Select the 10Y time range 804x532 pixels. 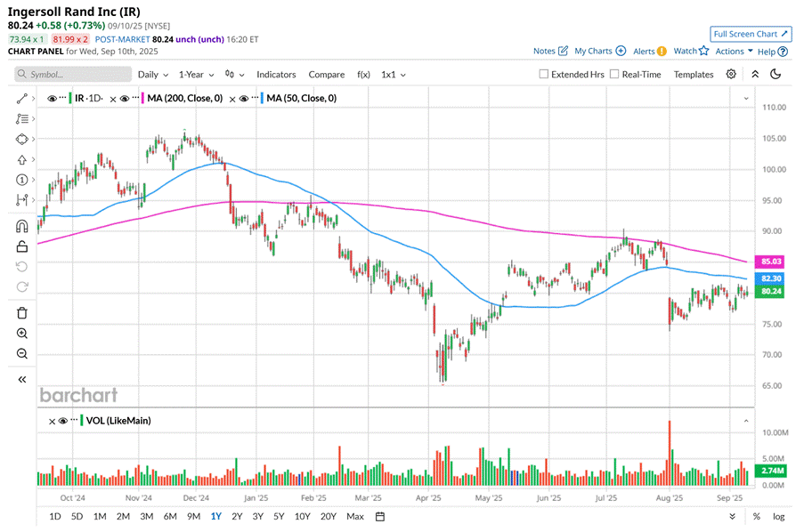(x=302, y=516)
